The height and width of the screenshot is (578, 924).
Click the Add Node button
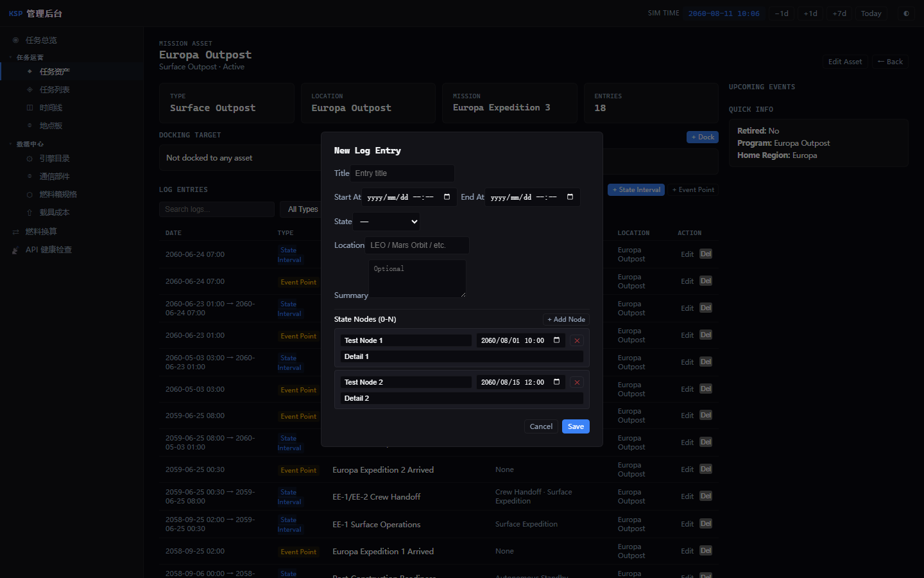tap(566, 319)
